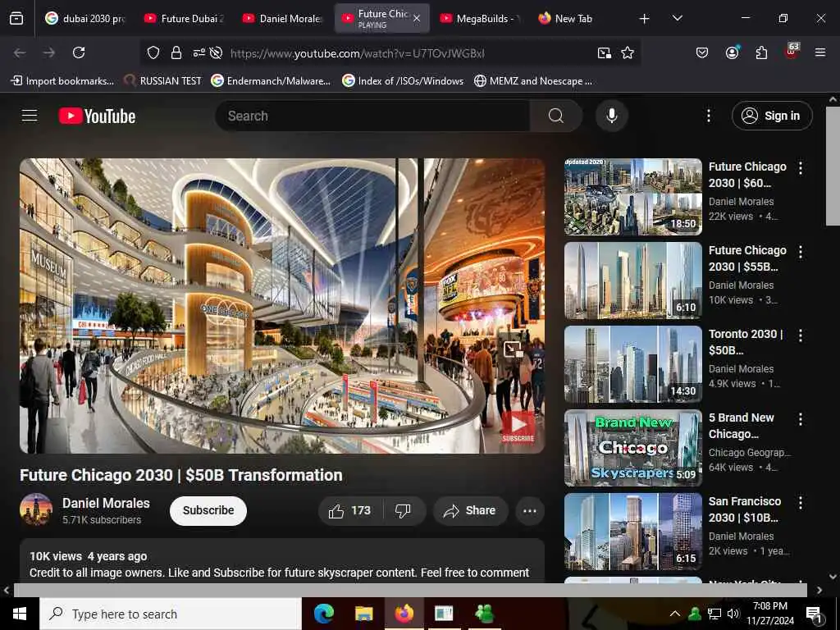Submit search with the magnifier button
The height and width of the screenshot is (630, 840).
(556, 116)
